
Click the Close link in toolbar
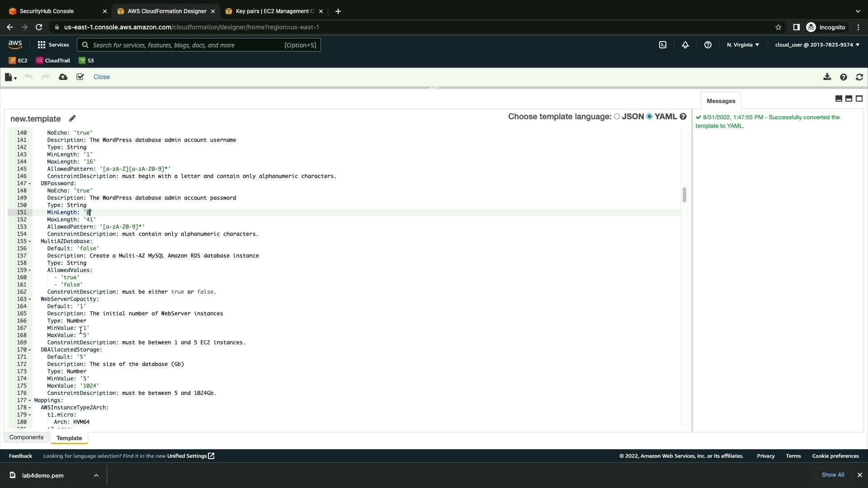[x=101, y=77]
